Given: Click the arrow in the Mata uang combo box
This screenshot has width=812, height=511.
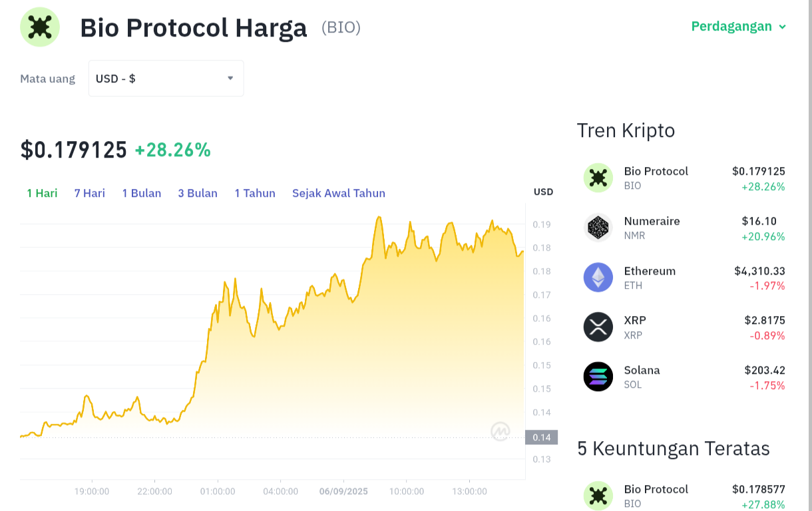Looking at the screenshot, I should (x=230, y=79).
